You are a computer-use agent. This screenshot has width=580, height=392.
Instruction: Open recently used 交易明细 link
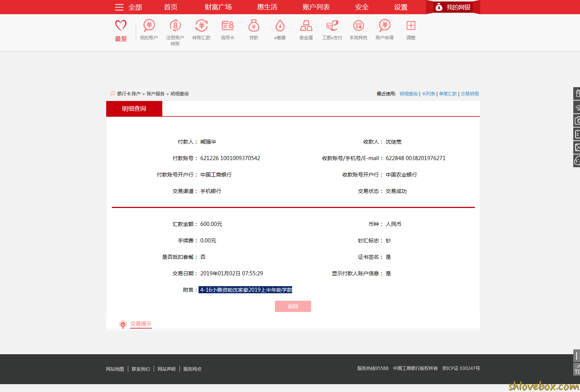coord(469,94)
